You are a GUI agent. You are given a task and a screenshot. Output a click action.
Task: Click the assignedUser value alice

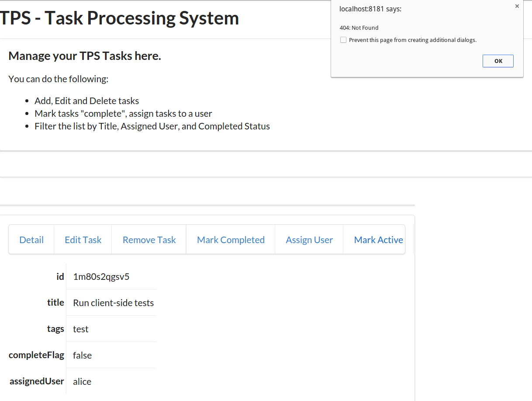82,381
